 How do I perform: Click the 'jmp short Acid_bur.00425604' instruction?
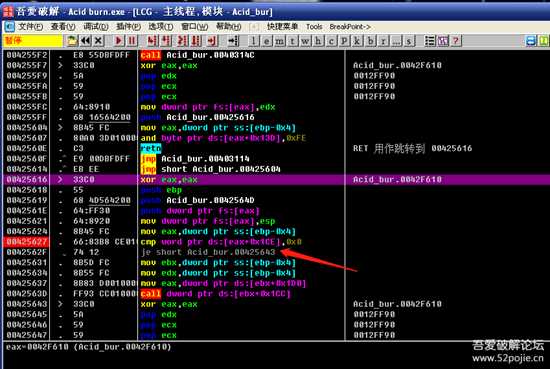210,169
